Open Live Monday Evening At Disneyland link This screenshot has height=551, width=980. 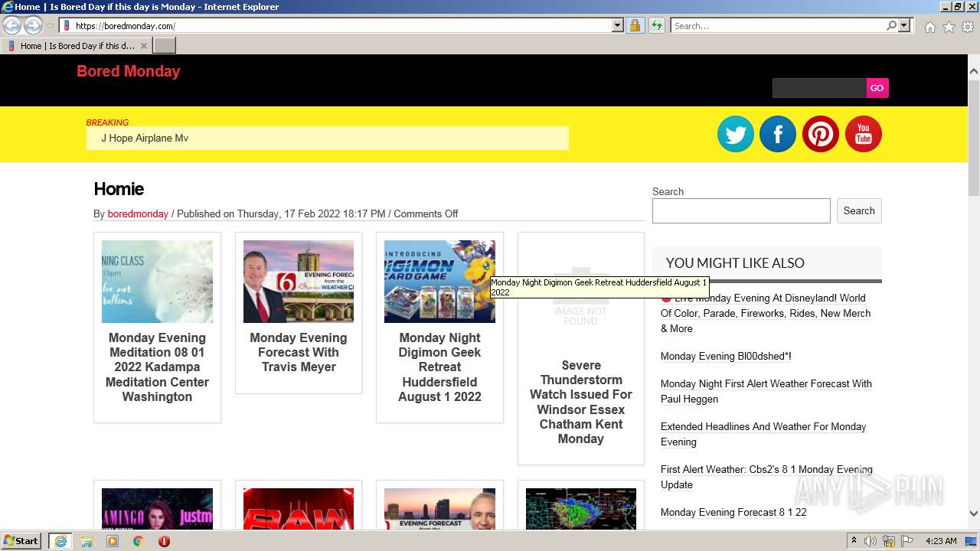tap(766, 313)
